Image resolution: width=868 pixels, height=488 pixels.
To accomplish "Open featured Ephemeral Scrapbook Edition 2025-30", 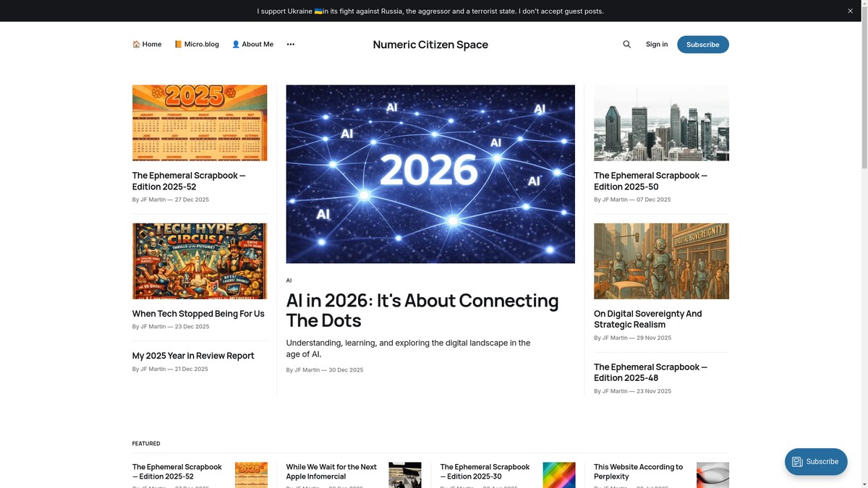I will pos(485,471).
